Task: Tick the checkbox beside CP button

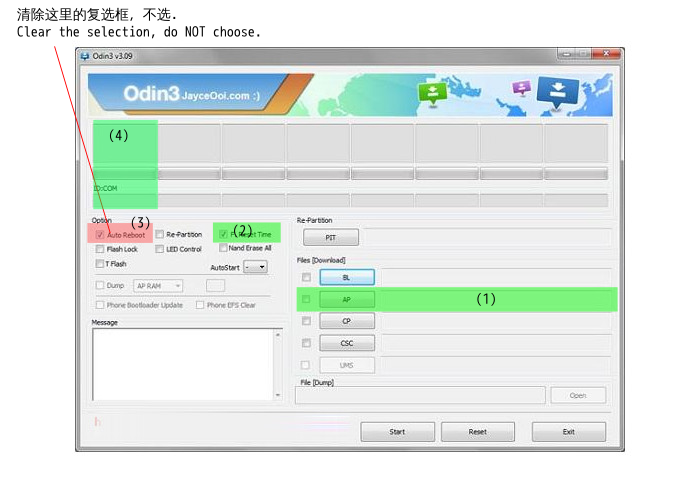Action: [306, 321]
